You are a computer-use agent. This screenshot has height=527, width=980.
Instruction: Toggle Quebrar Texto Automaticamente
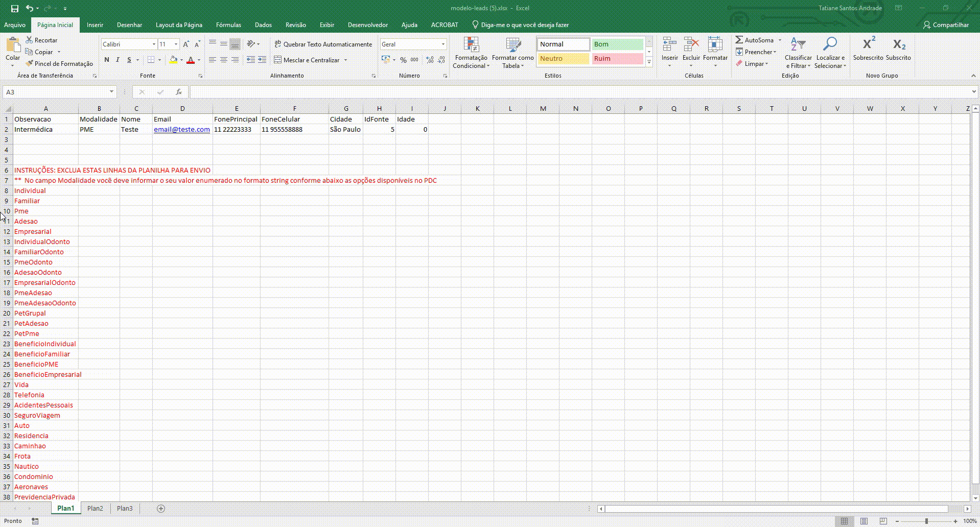(x=323, y=44)
